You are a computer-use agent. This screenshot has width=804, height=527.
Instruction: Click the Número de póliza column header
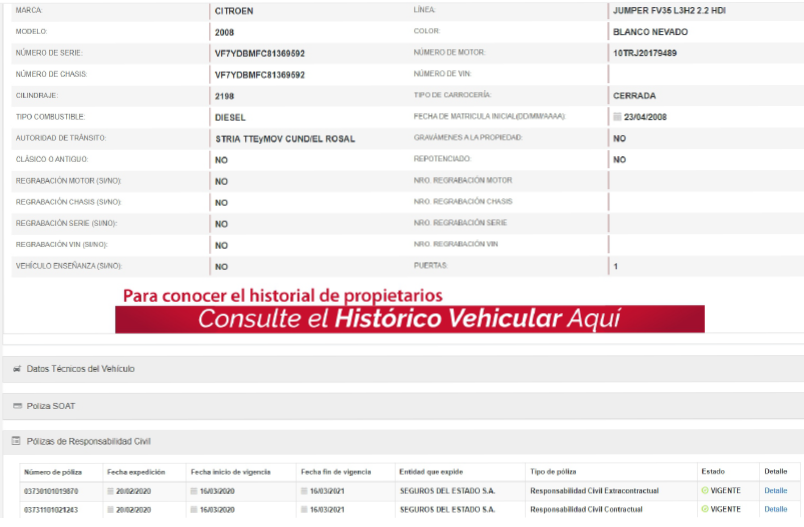point(51,472)
